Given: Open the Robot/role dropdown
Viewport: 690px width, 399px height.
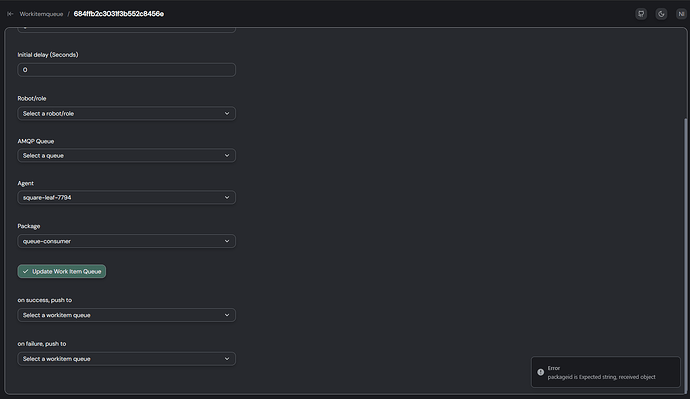Looking at the screenshot, I should pyautogui.click(x=127, y=113).
